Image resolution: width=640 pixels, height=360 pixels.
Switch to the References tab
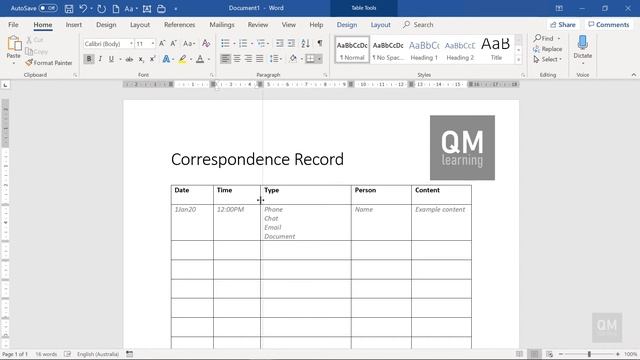[180, 25]
